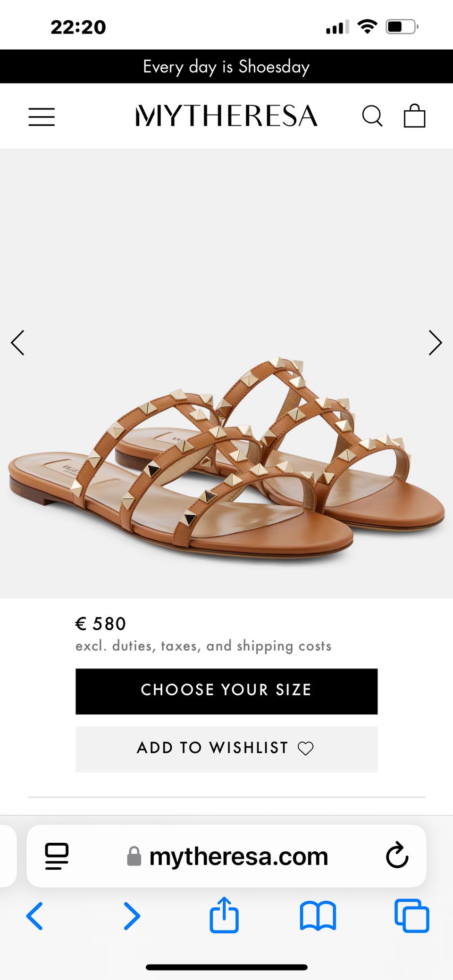This screenshot has width=453, height=980.
Task: Choose your size
Action: click(x=226, y=691)
